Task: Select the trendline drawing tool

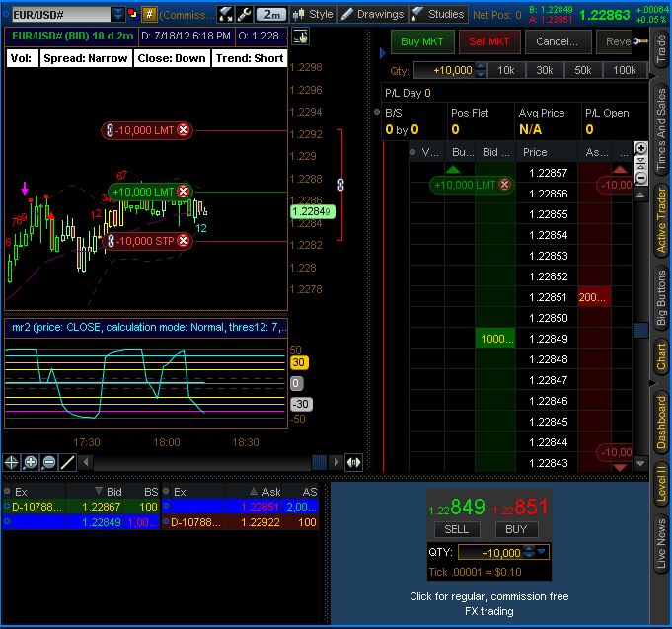Action: (68, 463)
